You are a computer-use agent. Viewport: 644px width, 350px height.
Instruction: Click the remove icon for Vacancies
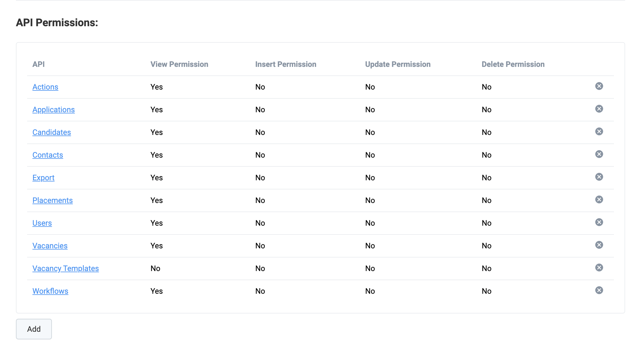pyautogui.click(x=599, y=245)
